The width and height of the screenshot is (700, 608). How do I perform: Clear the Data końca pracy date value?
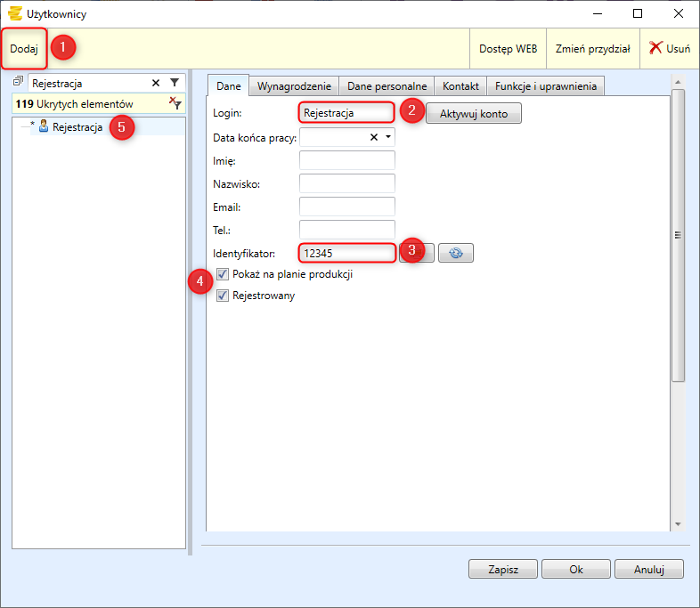click(x=374, y=137)
